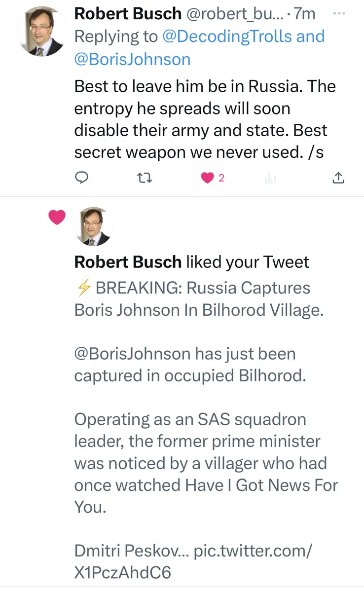Open Robert Busch profile from tweet header name
This screenshot has width=364, height=592.
click(127, 14)
